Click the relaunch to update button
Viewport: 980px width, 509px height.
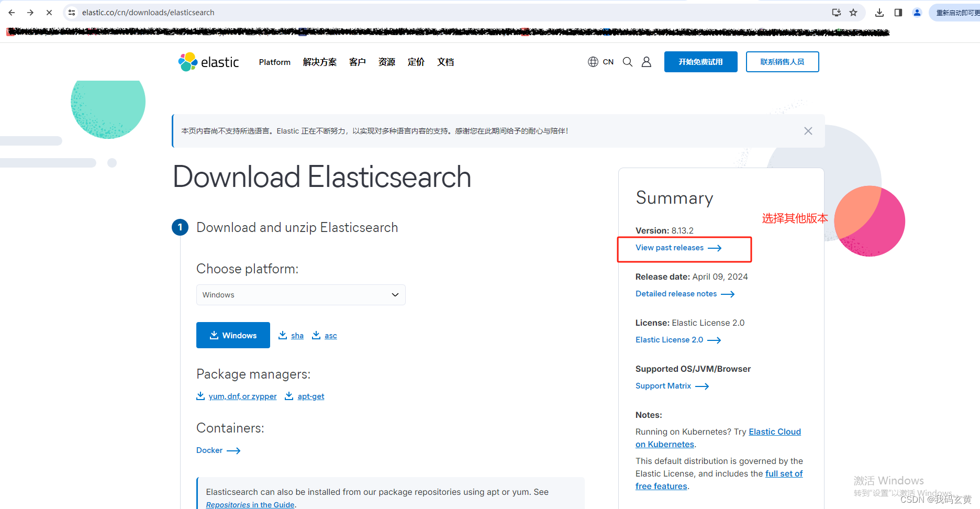coord(955,13)
